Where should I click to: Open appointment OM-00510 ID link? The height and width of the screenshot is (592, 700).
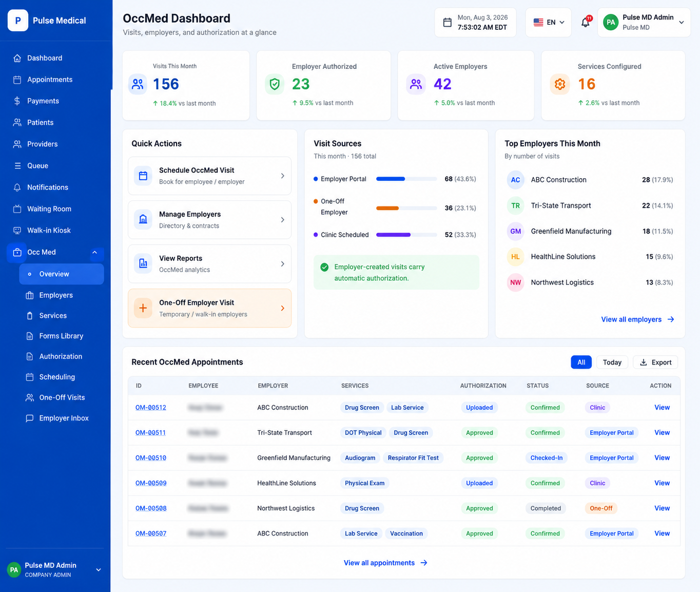pos(151,458)
